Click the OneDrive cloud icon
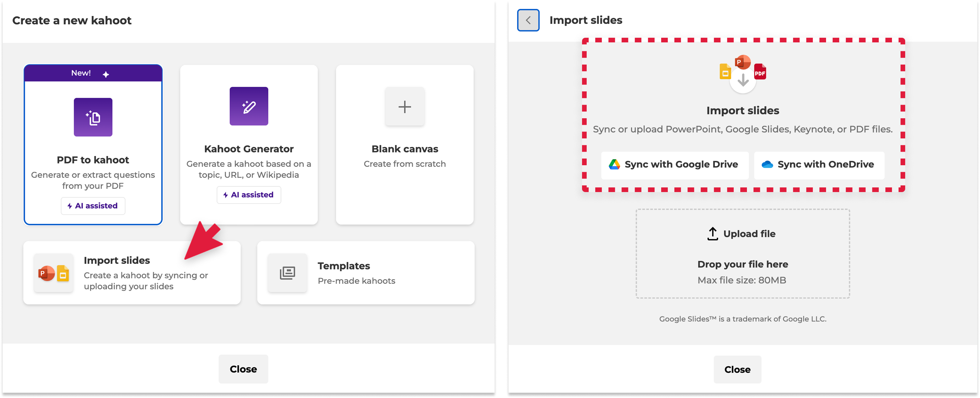 point(767,164)
